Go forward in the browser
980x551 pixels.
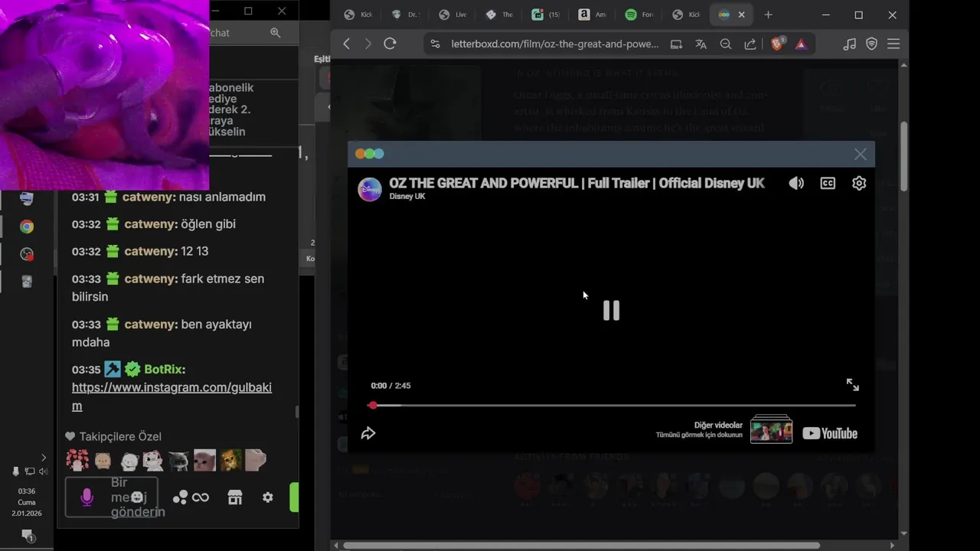pos(367,44)
